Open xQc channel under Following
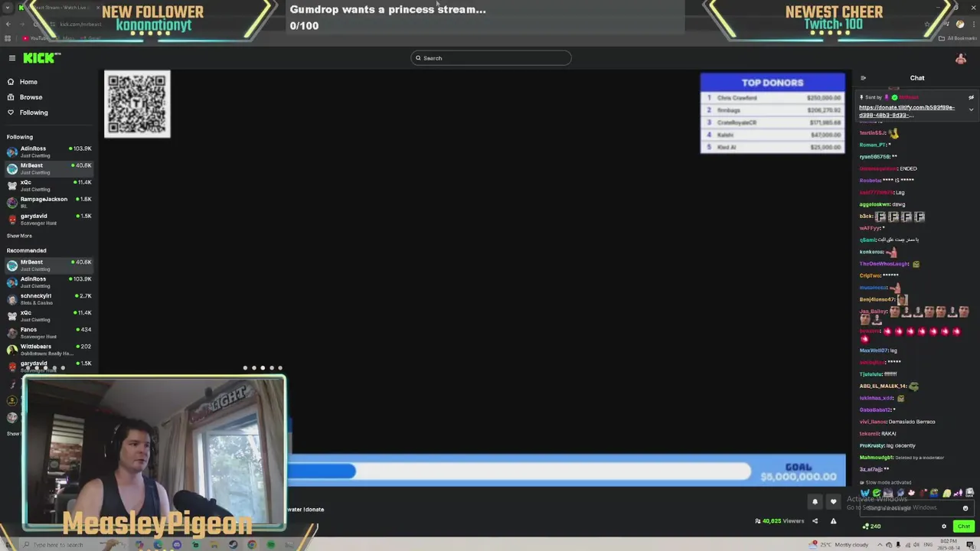Image resolution: width=980 pixels, height=551 pixels. [49, 185]
